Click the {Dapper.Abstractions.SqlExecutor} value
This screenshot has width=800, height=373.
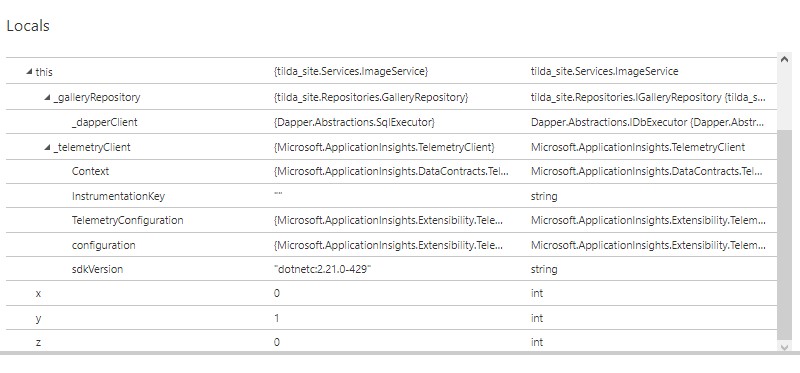click(354, 122)
